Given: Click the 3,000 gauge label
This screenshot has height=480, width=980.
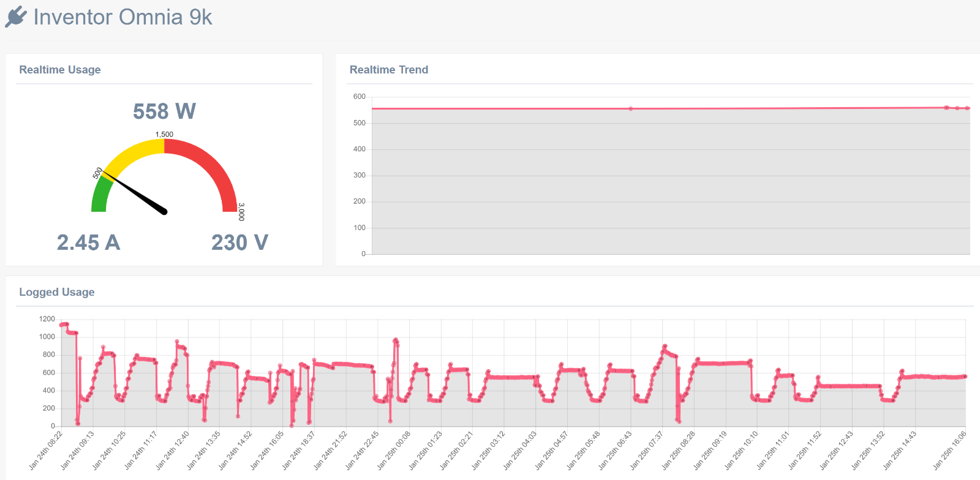Looking at the screenshot, I should tap(241, 212).
